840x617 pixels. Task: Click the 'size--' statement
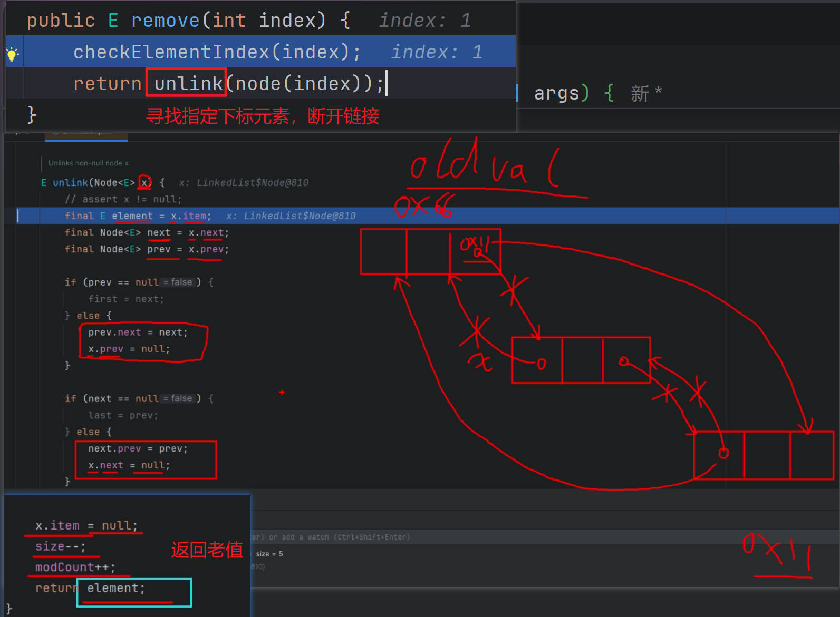60,546
